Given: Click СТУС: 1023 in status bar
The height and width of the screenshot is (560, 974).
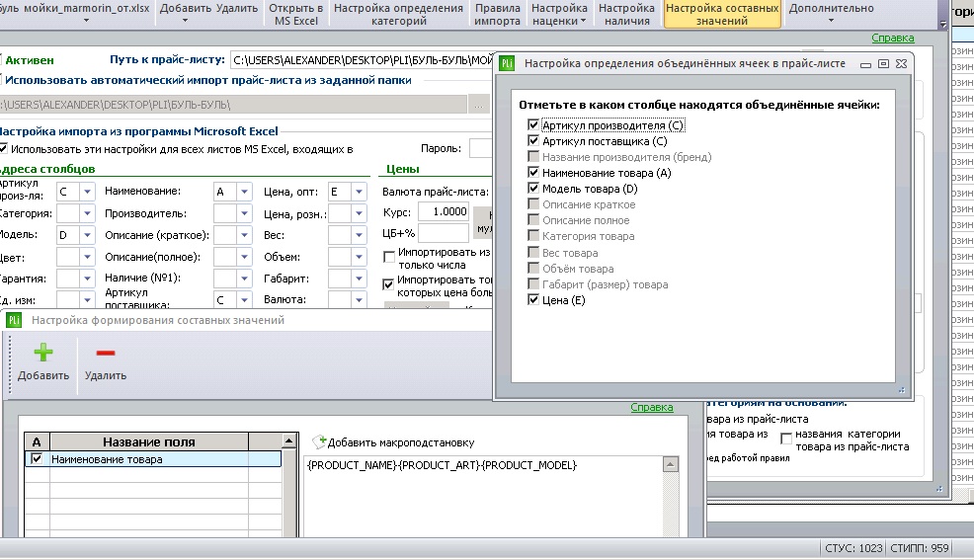Looking at the screenshot, I should [853, 548].
